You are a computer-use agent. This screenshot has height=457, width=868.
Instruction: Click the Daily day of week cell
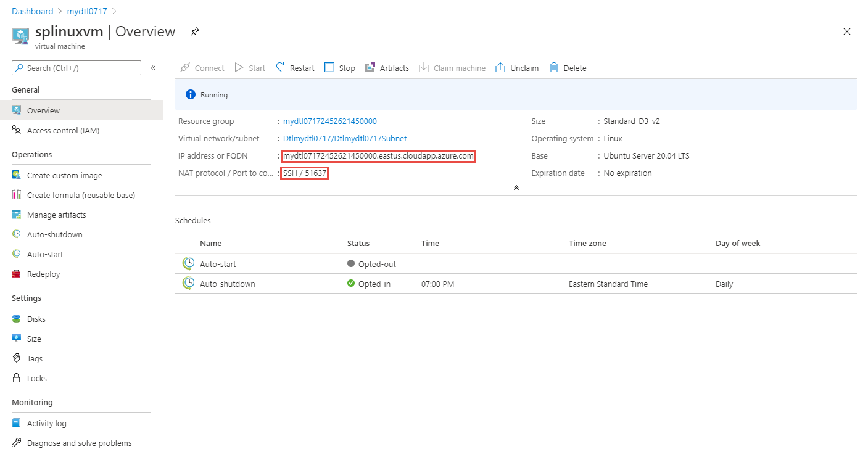pos(724,284)
